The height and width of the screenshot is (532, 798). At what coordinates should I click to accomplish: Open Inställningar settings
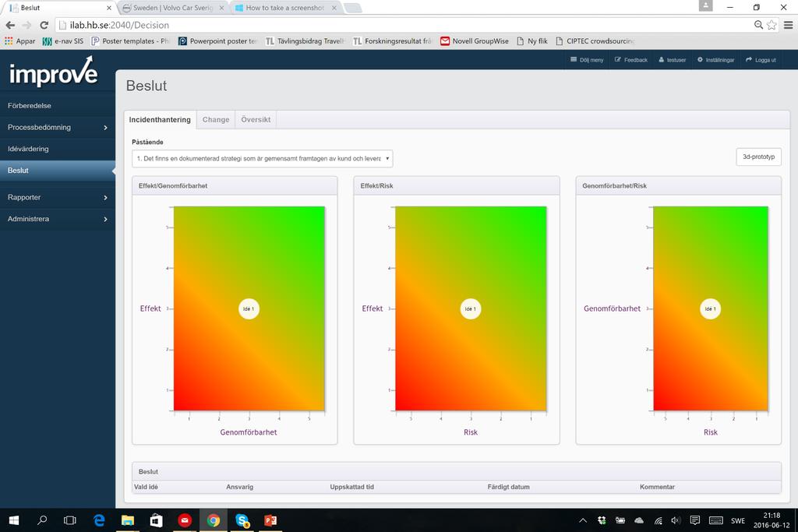[715, 59]
